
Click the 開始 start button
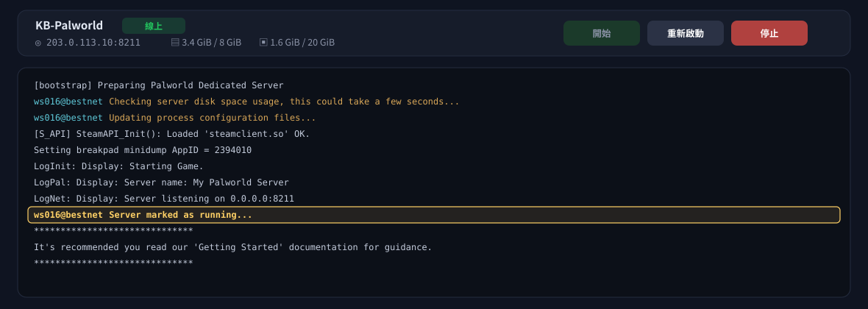[x=601, y=33]
